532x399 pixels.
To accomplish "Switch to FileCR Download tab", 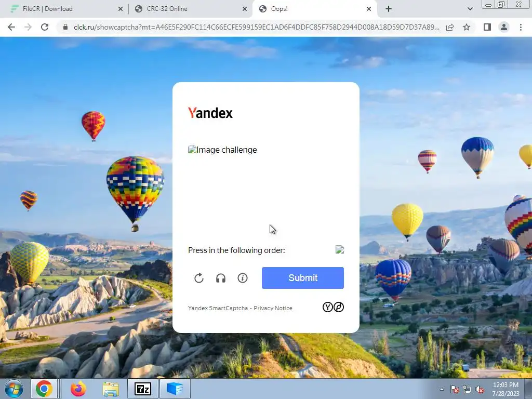I will [47, 9].
